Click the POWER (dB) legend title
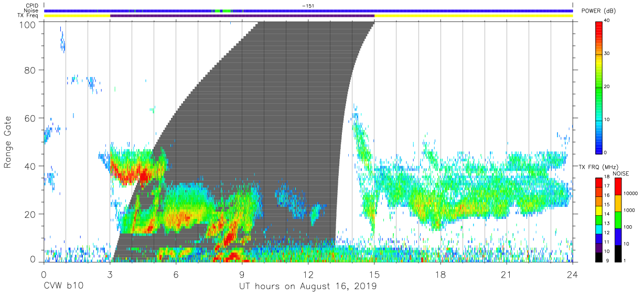Viewport: 644px width, 297px height. (x=599, y=12)
